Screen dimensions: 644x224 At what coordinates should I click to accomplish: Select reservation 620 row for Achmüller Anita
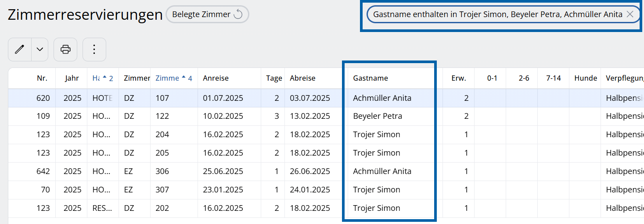[x=382, y=98]
